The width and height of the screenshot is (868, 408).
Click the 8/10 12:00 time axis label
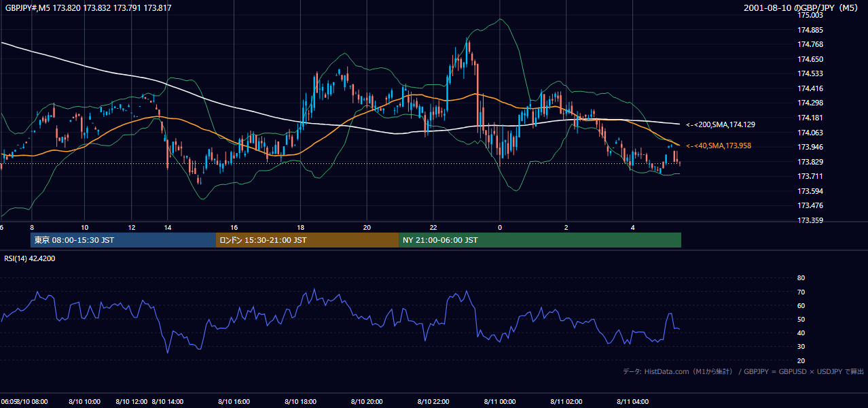coord(132,402)
